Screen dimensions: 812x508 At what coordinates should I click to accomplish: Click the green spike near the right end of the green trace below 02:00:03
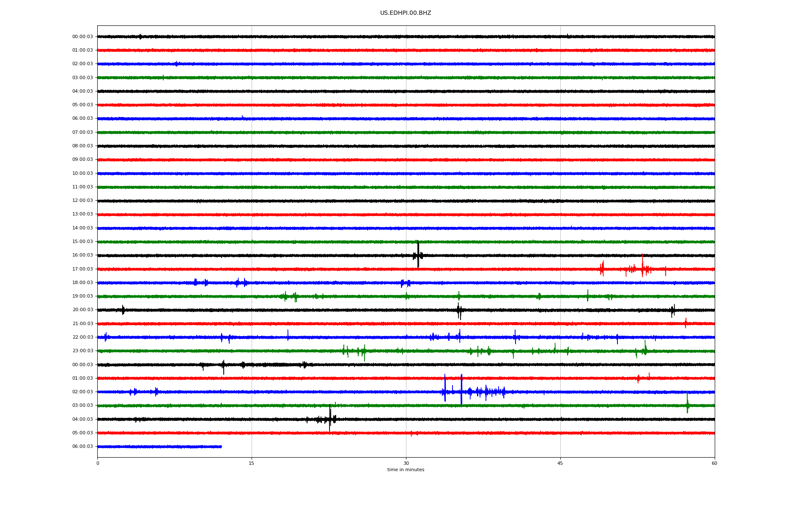pyautogui.click(x=687, y=402)
